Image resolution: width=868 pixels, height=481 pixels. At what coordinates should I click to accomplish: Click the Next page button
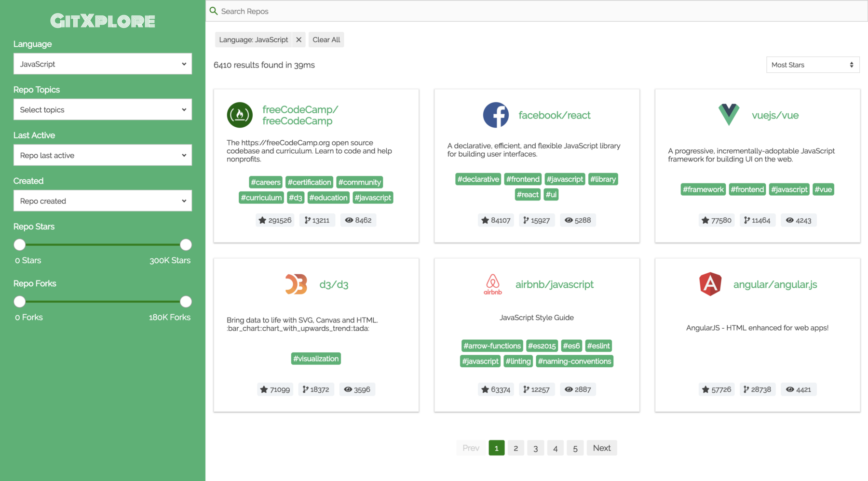click(x=601, y=448)
